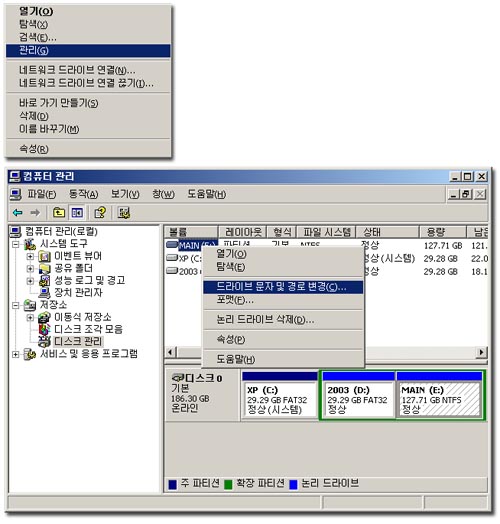The width and height of the screenshot is (500, 524).
Task: Select the 컴퓨터 관리(로컬) root node
Action: (x=61, y=232)
